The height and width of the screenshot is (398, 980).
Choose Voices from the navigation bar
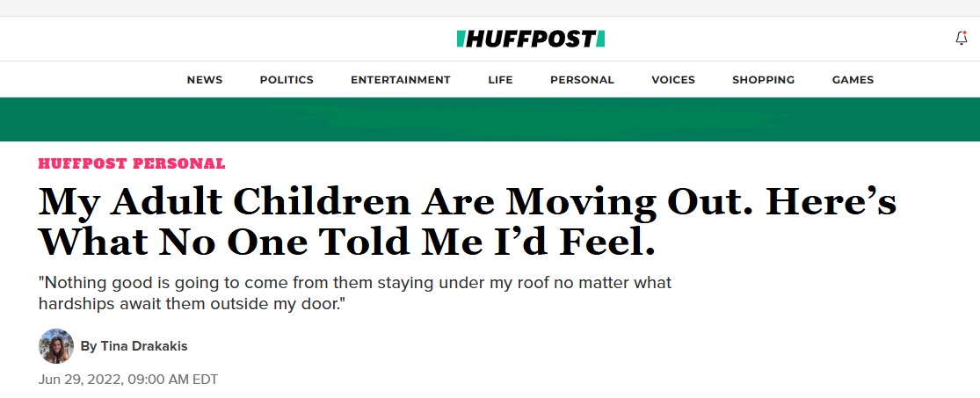[x=673, y=80]
